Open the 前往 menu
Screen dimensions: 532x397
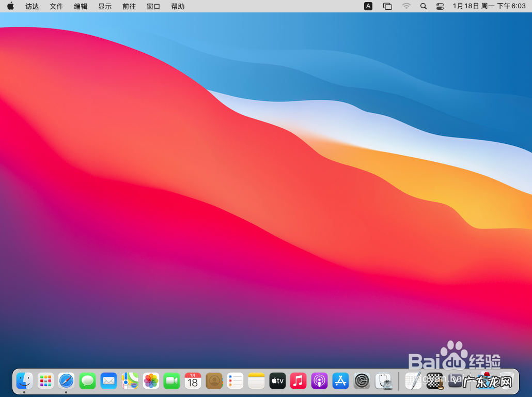129,6
